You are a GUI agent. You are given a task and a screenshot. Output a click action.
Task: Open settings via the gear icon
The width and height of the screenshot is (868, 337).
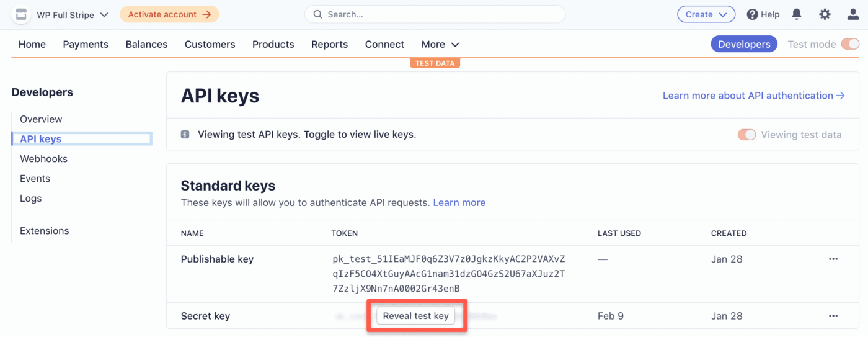coord(825,14)
